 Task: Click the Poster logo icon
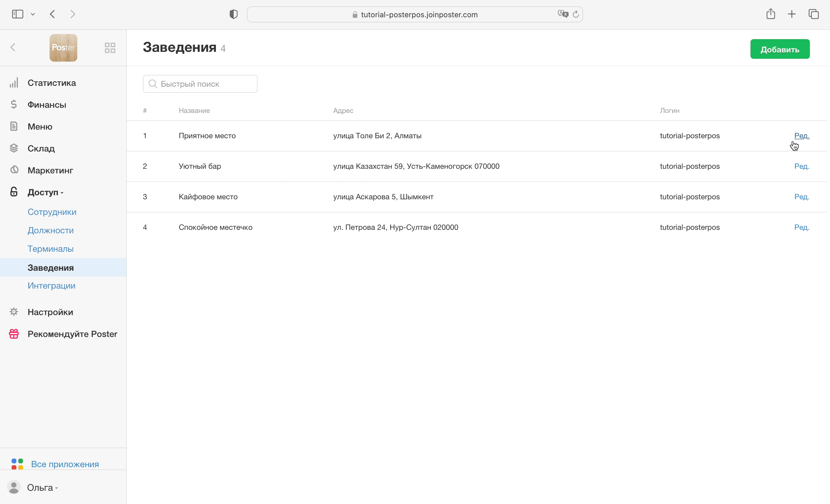(63, 48)
